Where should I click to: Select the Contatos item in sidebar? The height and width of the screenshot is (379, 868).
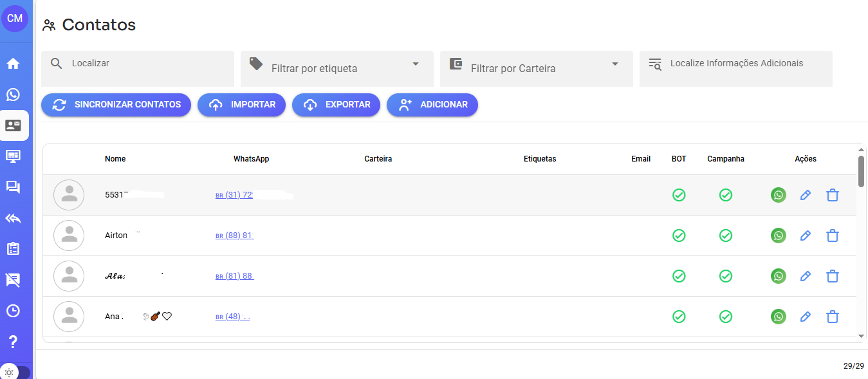tap(13, 125)
